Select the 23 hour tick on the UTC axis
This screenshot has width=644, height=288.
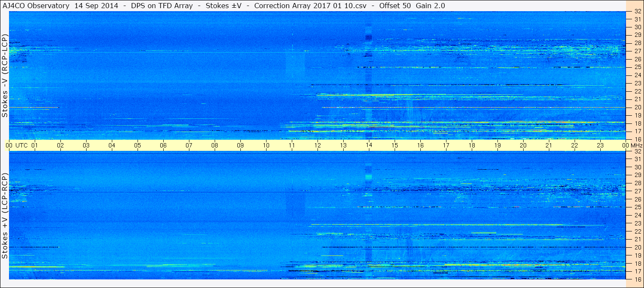tap(600, 145)
